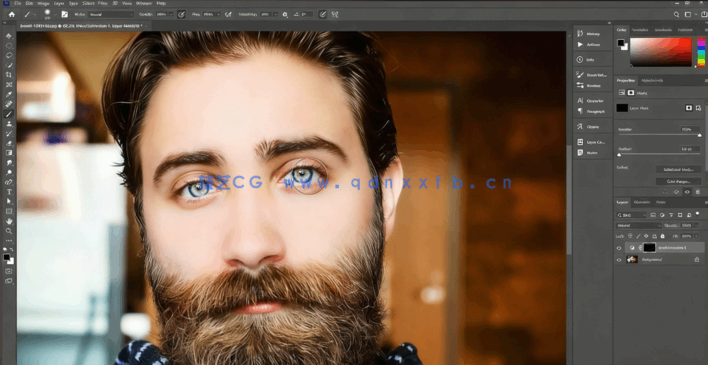708x365 pixels.
Task: Click the hue strip in Color panel
Action: tap(701, 52)
